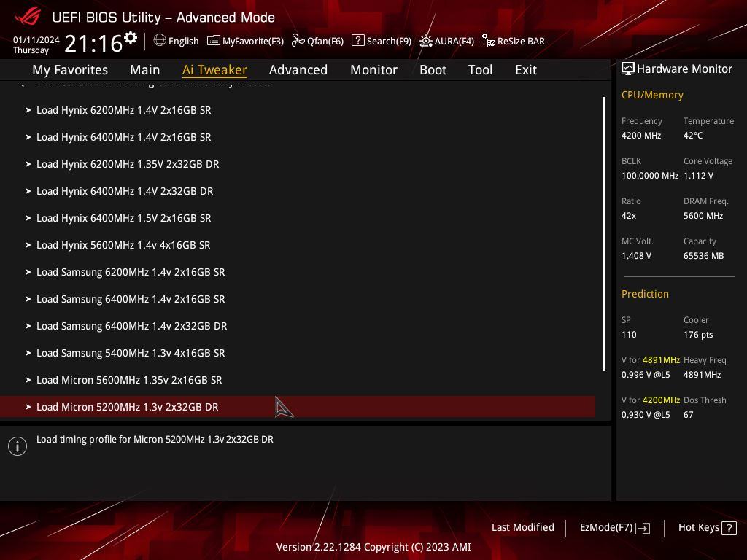The height and width of the screenshot is (560, 747).
Task: Open the My Favorites tab
Action: [x=70, y=70]
